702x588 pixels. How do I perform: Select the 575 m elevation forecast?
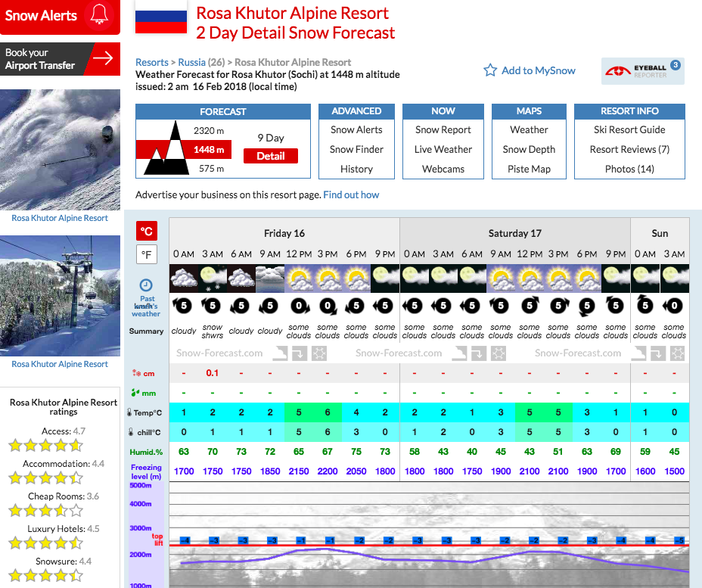[x=211, y=169]
